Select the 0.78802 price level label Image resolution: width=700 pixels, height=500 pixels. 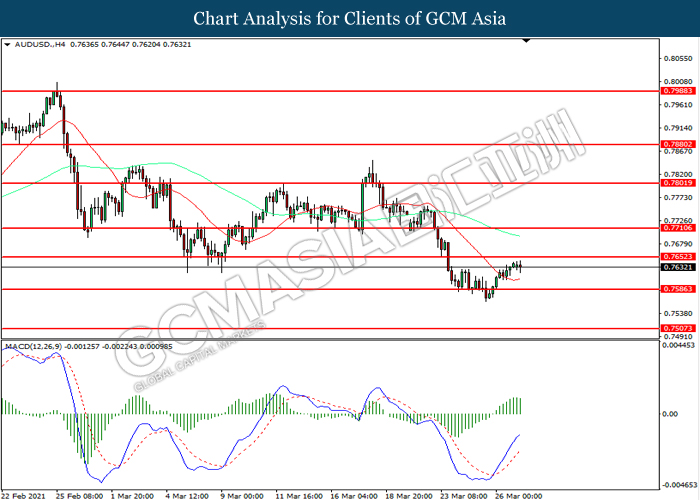678,145
